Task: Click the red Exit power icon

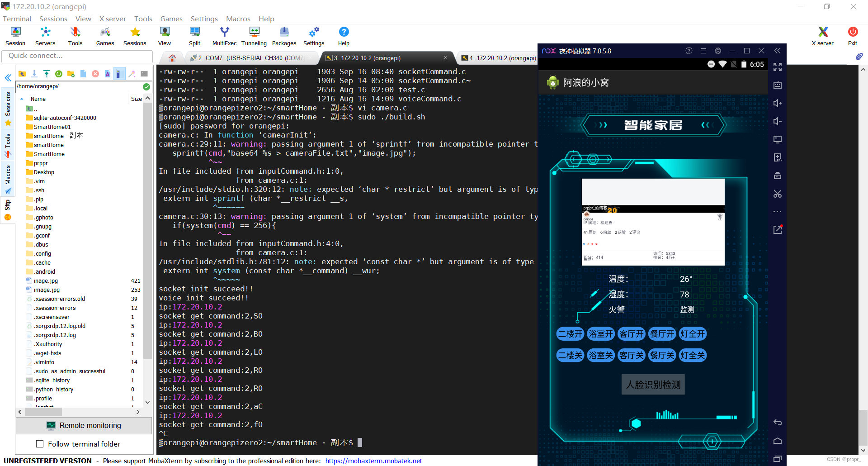Action: tap(853, 36)
